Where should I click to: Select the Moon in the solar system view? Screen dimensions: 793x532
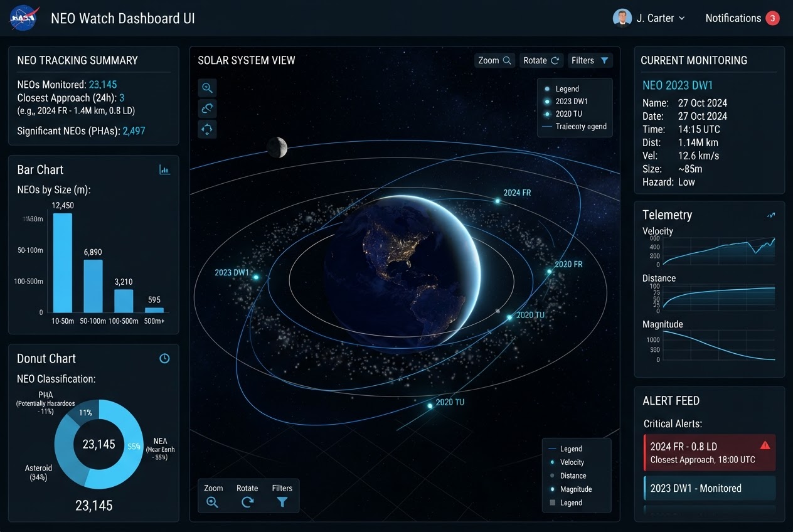coord(277,147)
